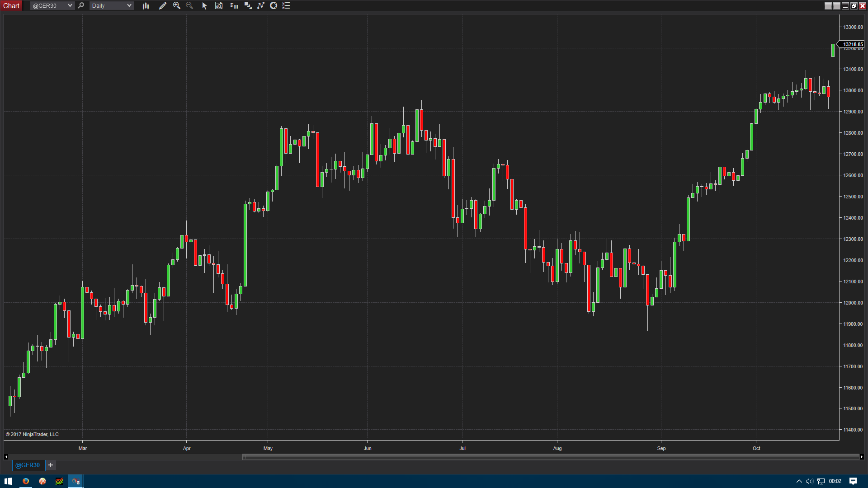Toggle the Chart Trader panel
The height and width of the screenshot is (488, 868).
(234, 6)
